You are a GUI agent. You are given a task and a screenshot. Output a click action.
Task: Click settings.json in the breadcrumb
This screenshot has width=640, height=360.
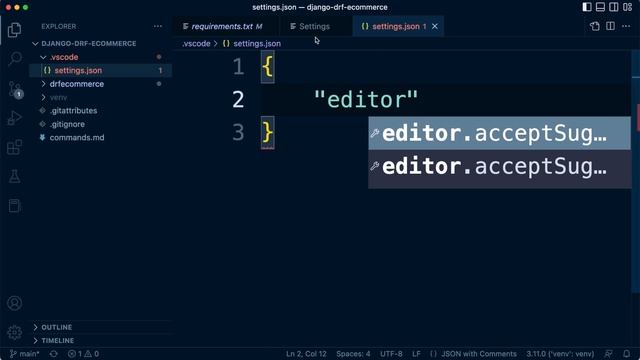coord(257,44)
